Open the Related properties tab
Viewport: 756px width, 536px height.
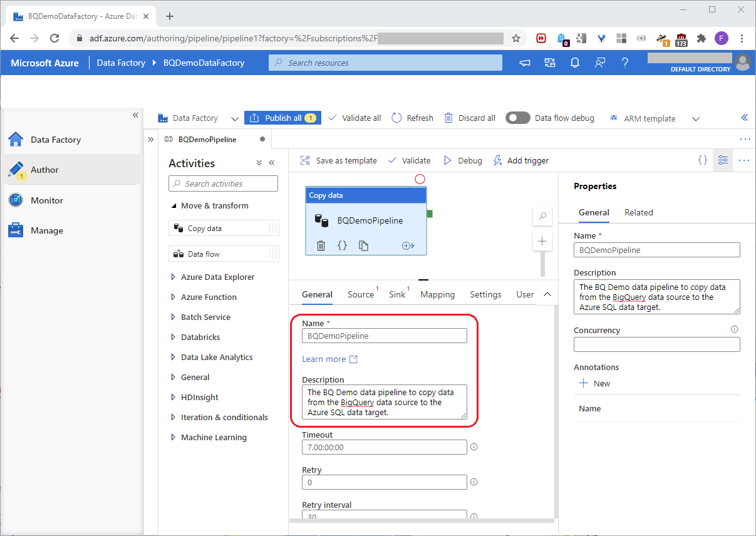coord(638,212)
